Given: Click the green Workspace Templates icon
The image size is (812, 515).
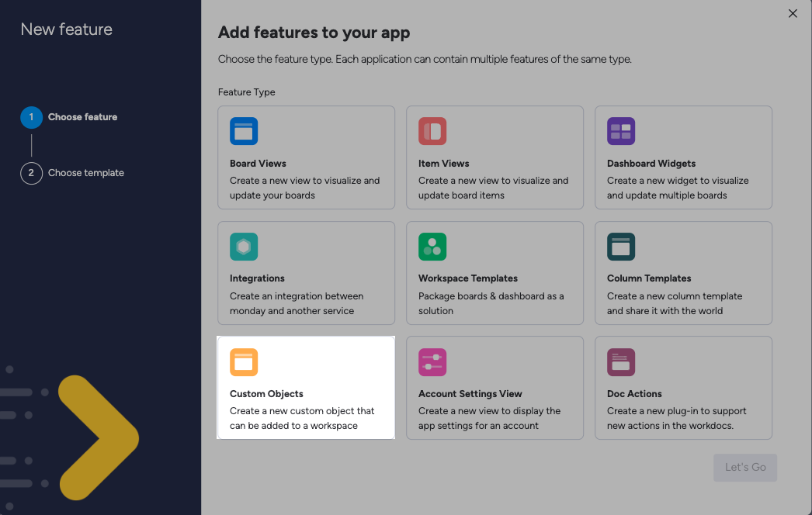Looking at the screenshot, I should pyautogui.click(x=432, y=247).
